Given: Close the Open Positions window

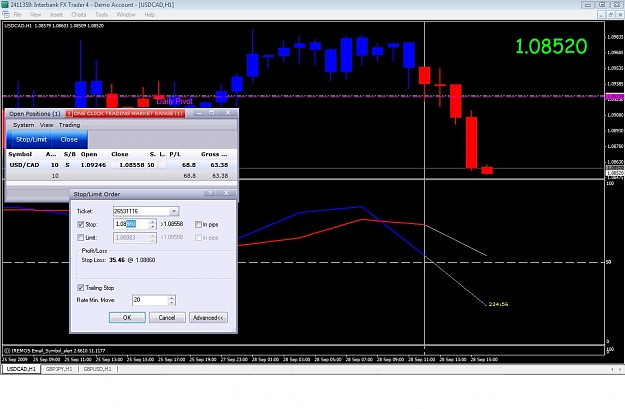Looking at the screenshot, I should click(x=228, y=113).
